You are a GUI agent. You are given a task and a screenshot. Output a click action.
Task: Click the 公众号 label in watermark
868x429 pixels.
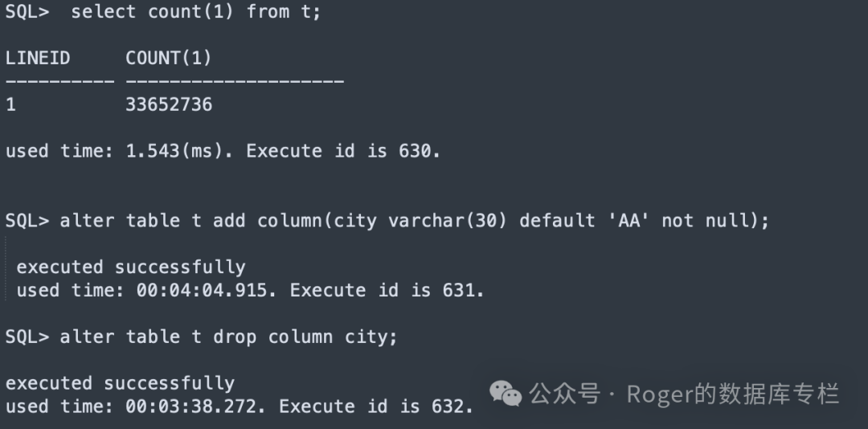565,394
